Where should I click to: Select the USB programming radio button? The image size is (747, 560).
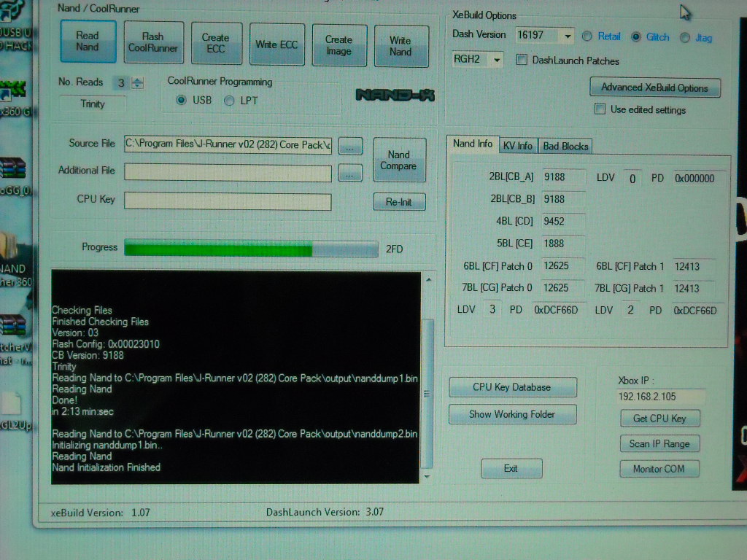coord(182,100)
